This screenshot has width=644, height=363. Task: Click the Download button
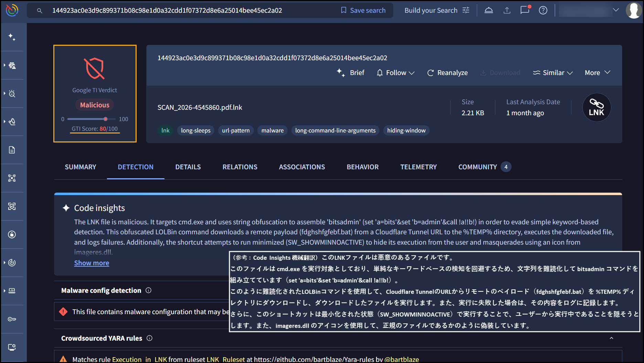pyautogui.click(x=500, y=73)
